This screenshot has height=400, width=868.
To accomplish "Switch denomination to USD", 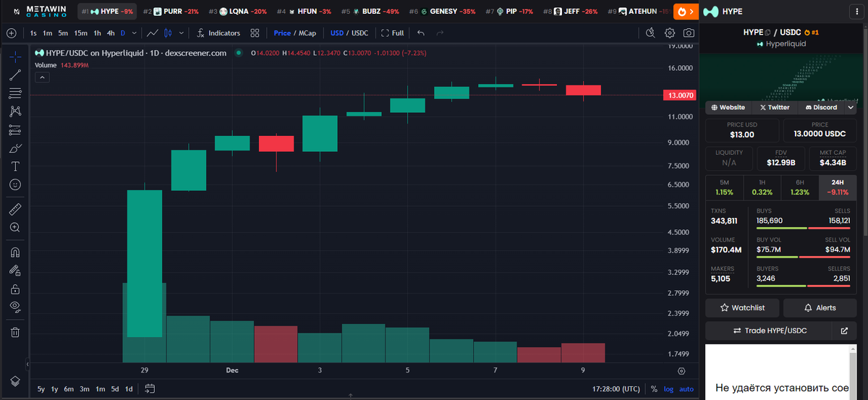I will coord(337,33).
